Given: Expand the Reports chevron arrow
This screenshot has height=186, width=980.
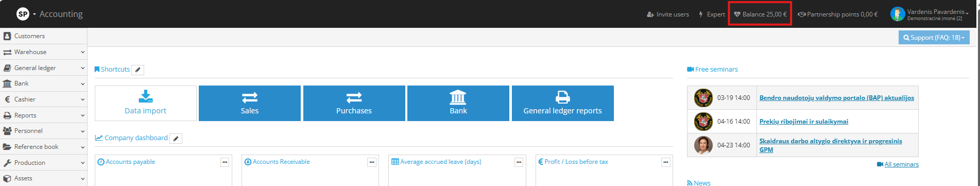Looking at the screenshot, I should point(82,115).
